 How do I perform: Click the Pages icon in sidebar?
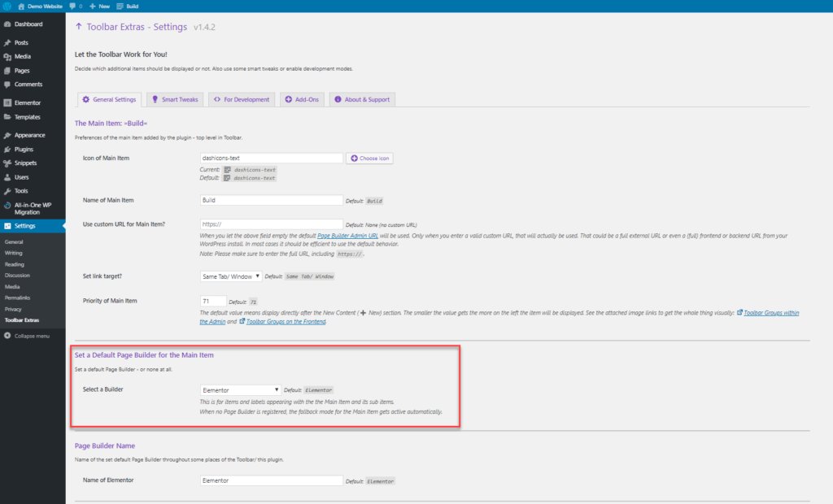click(7, 71)
